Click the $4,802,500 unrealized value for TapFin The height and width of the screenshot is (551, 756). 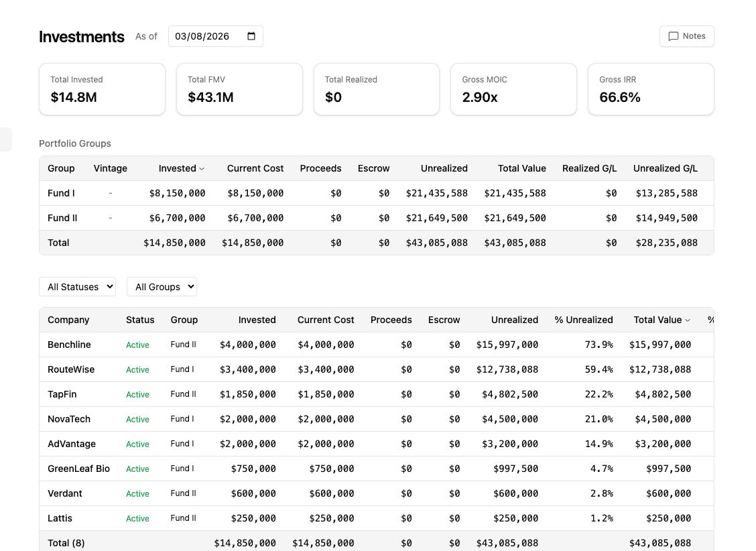pos(510,394)
